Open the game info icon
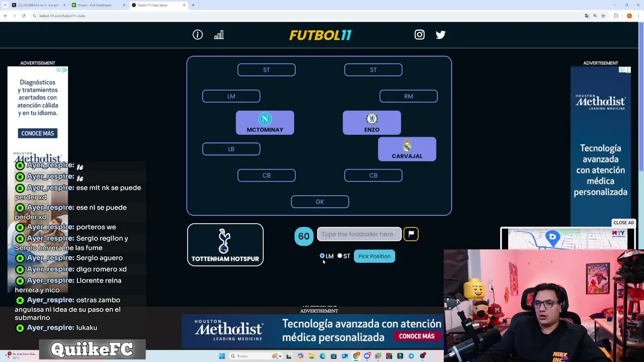 point(197,35)
